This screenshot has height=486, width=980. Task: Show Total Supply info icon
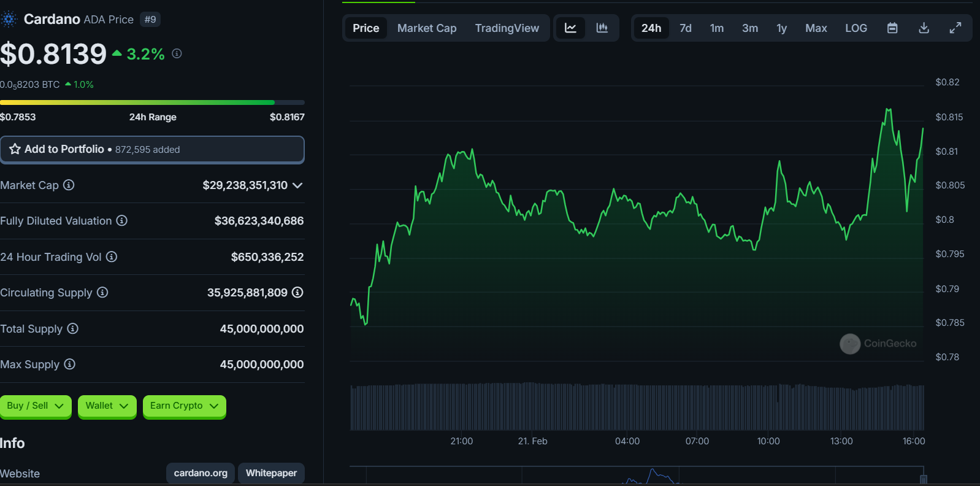72,328
